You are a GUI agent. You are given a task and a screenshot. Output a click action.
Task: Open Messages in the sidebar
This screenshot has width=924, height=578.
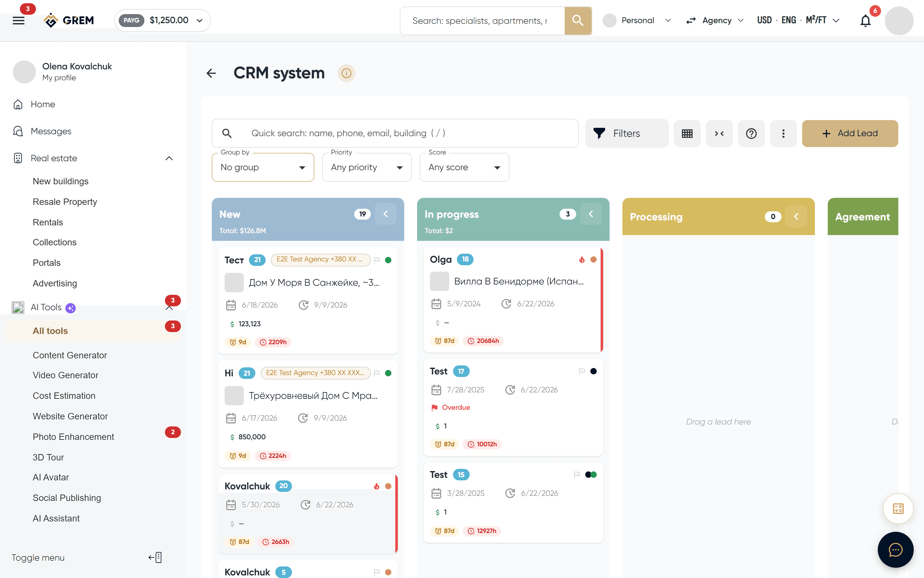pyautogui.click(x=51, y=131)
